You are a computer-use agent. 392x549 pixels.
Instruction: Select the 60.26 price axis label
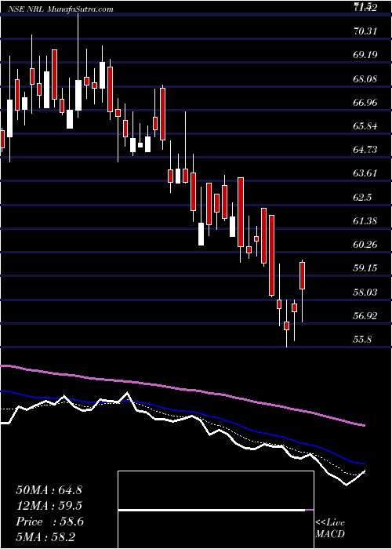pos(365,245)
